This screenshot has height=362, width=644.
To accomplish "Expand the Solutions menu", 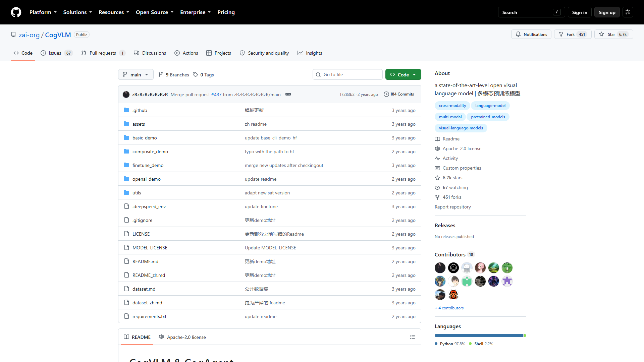I will pos(77,12).
